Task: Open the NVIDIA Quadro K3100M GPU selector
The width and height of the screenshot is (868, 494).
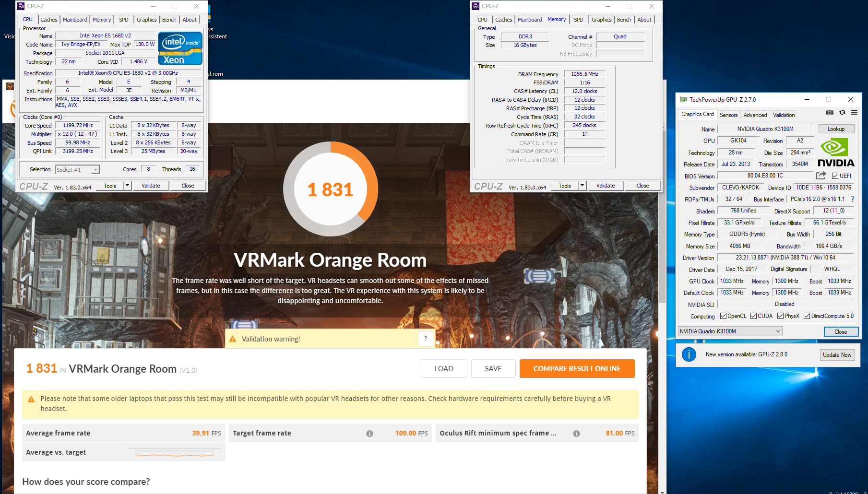Action: [x=730, y=331]
